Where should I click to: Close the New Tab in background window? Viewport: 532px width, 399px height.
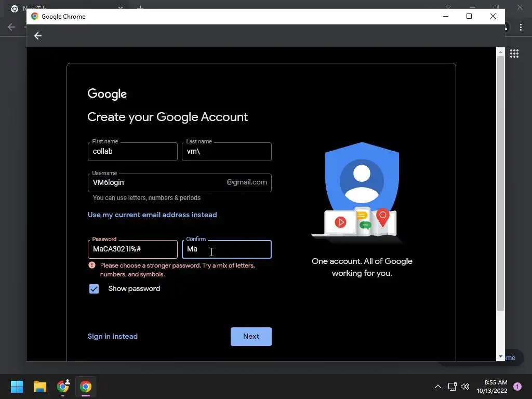pos(121,7)
